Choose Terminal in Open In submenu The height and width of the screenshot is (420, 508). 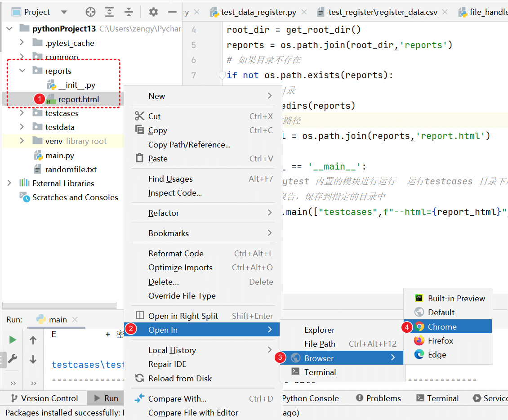[342, 372]
